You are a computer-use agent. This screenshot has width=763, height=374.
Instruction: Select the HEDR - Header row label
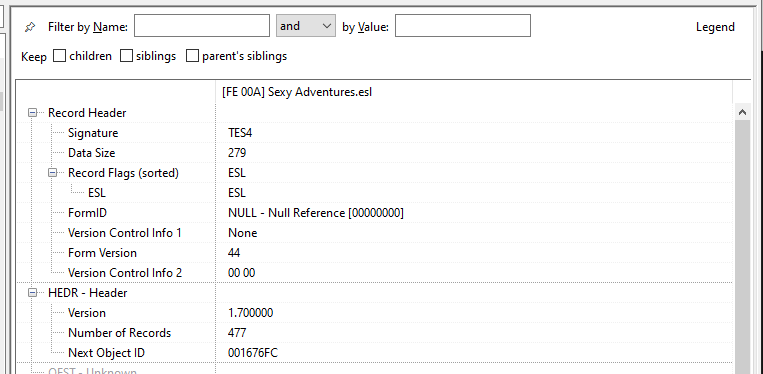(88, 293)
